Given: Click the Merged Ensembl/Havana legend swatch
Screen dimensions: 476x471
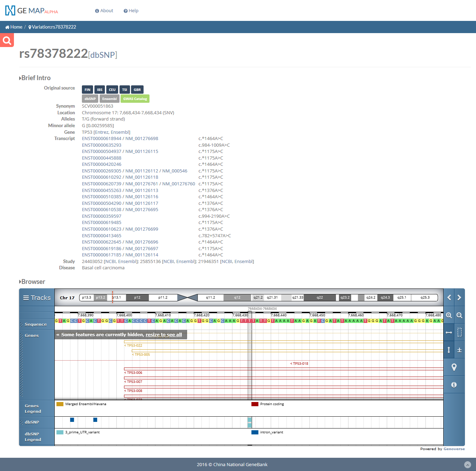Looking at the screenshot, I should pos(60,404).
